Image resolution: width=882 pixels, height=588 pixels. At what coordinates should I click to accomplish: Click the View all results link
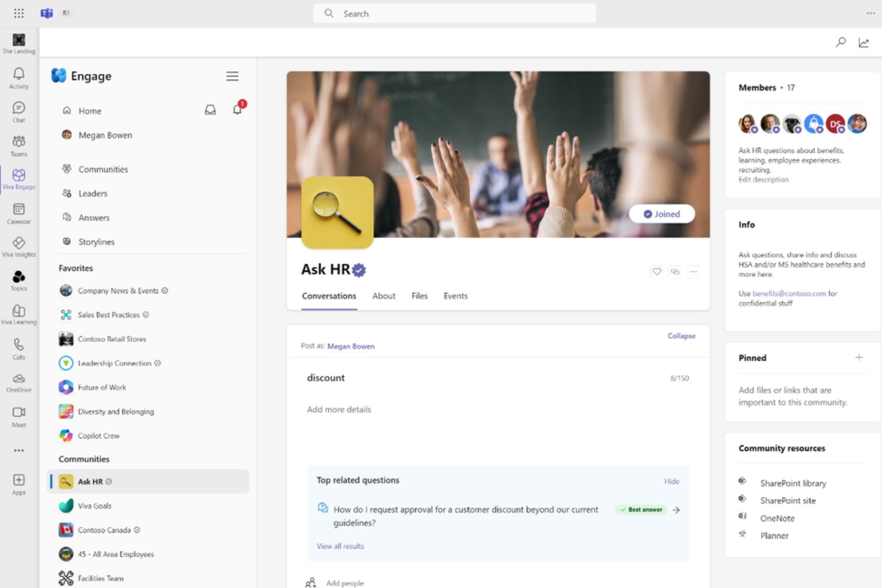click(340, 545)
